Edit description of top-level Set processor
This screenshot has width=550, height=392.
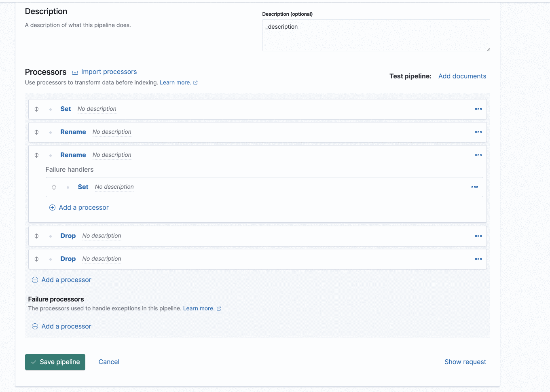coord(97,109)
